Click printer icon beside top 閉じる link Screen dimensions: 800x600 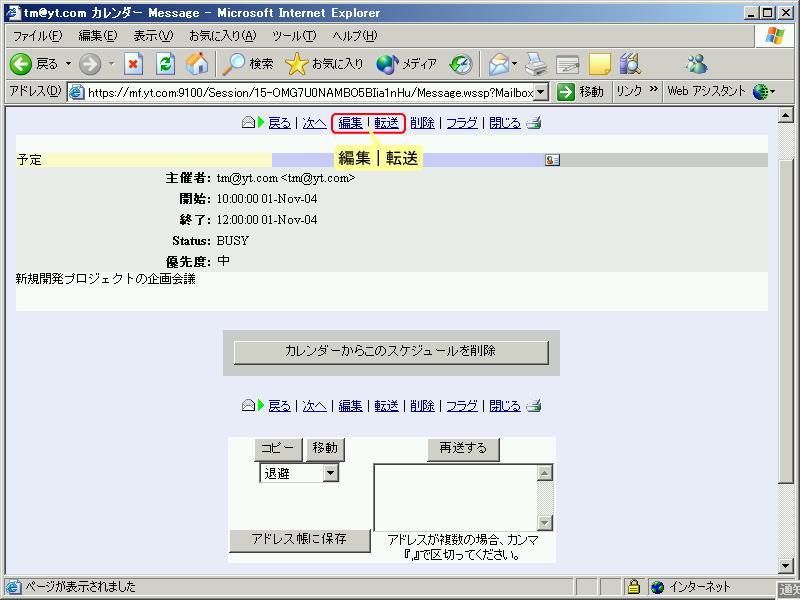(534, 123)
